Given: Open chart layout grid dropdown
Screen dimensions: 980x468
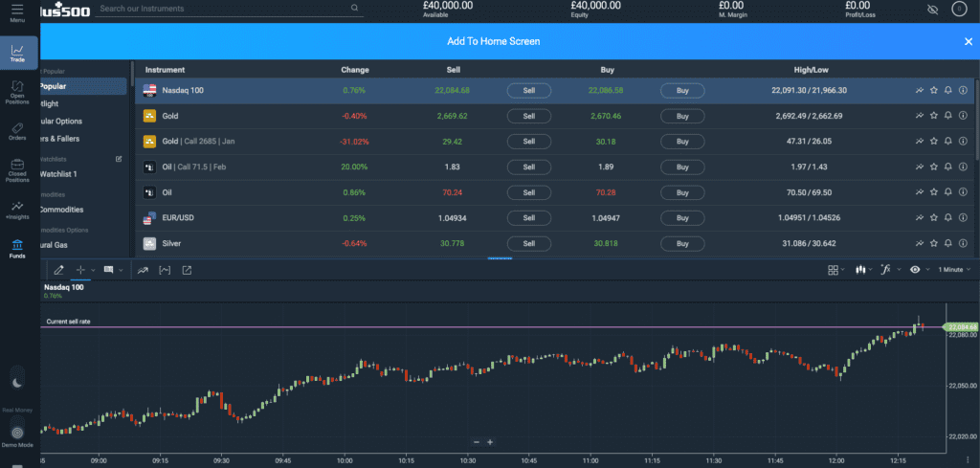Looking at the screenshot, I should [x=835, y=270].
